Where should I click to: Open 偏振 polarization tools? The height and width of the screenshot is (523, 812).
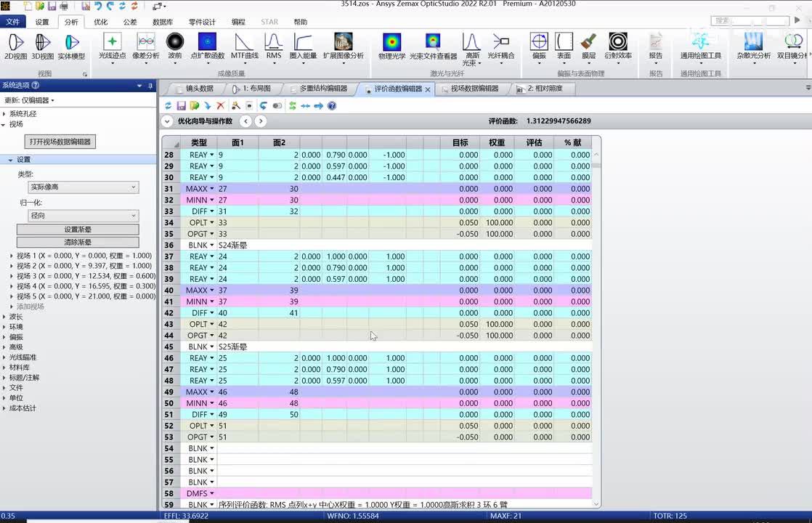pyautogui.click(x=539, y=48)
